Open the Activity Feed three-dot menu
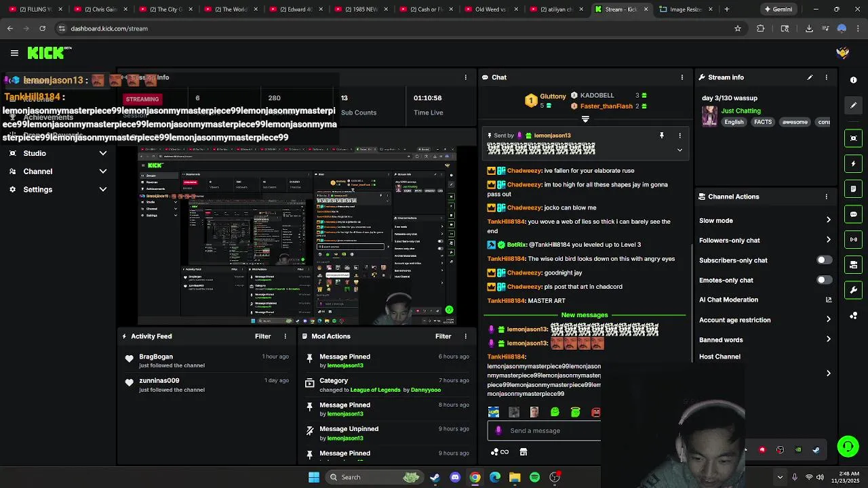The width and height of the screenshot is (868, 488). pos(285,336)
